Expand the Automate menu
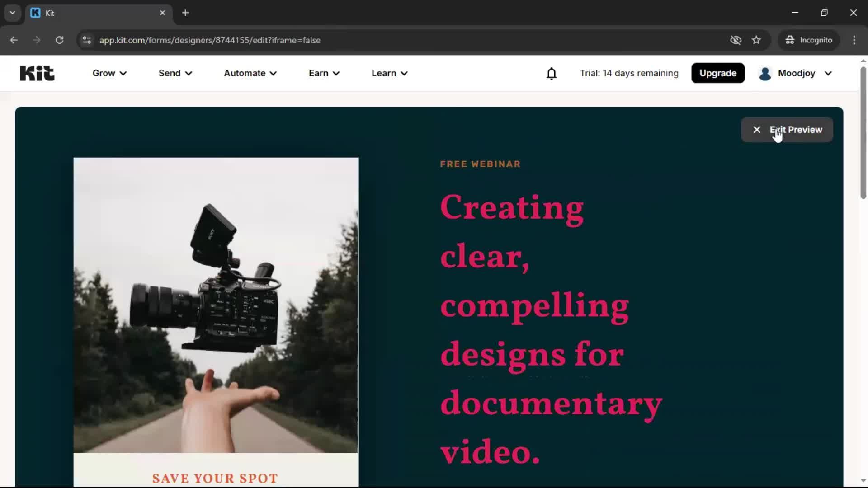The width and height of the screenshot is (868, 488). coord(250,73)
